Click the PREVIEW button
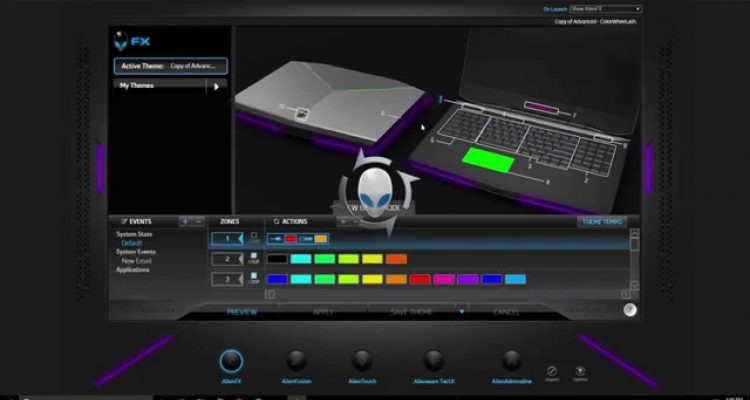This screenshot has height=400, width=750. click(242, 312)
